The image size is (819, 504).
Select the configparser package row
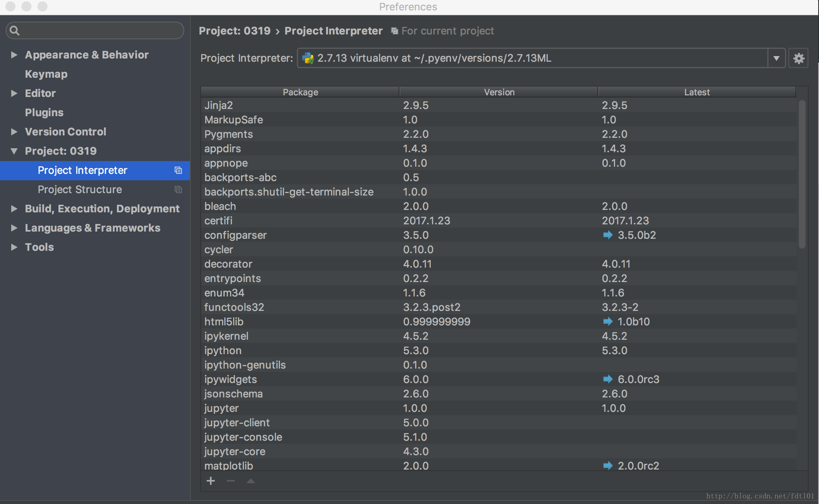(499, 235)
